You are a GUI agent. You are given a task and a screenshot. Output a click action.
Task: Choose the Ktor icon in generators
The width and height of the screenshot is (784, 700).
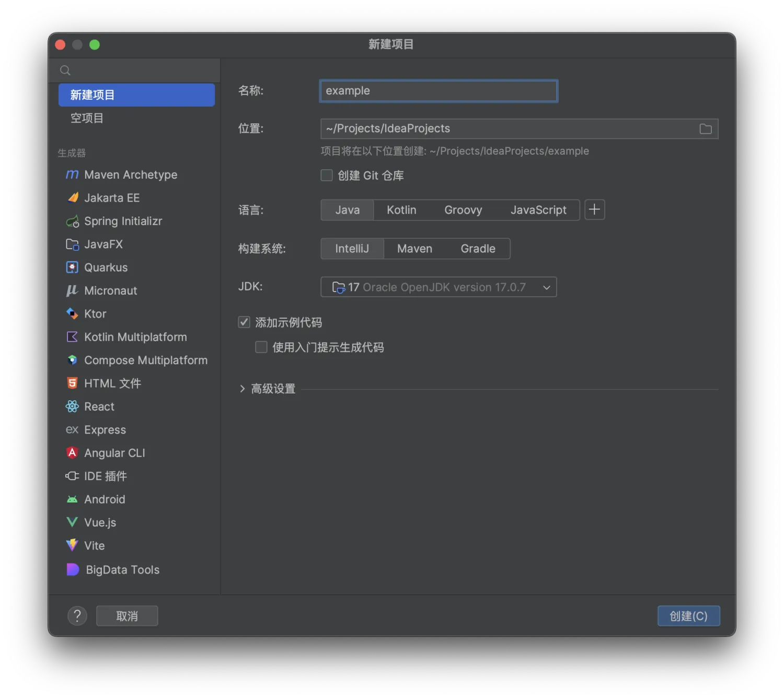tap(72, 313)
